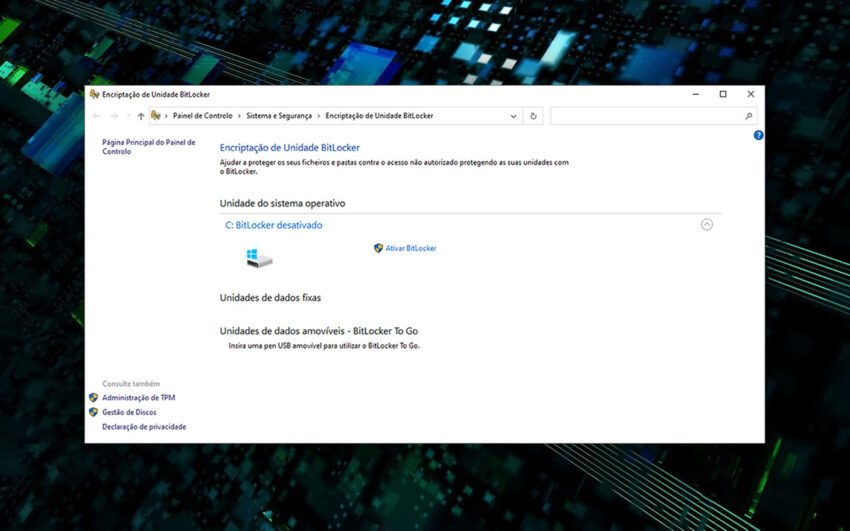Open Declaração de privacidade link
Image resolution: width=850 pixels, height=531 pixels.
(x=144, y=427)
